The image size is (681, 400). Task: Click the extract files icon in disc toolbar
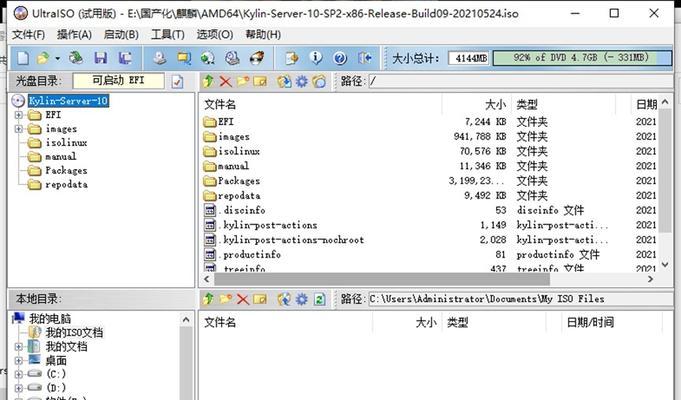point(284,81)
